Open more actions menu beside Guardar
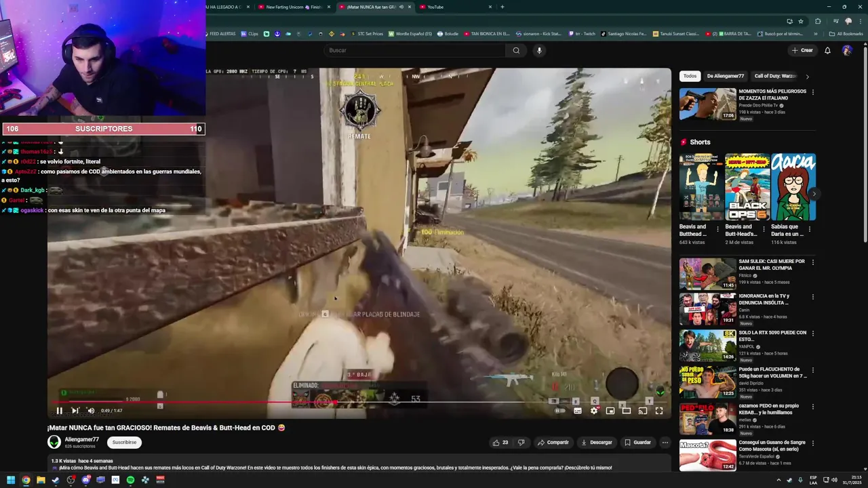This screenshot has width=868, height=488. coord(665,443)
